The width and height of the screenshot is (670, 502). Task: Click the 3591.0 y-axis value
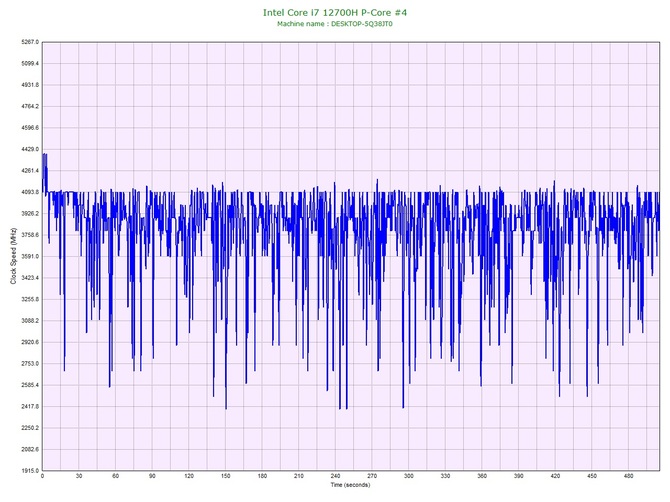click(30, 256)
